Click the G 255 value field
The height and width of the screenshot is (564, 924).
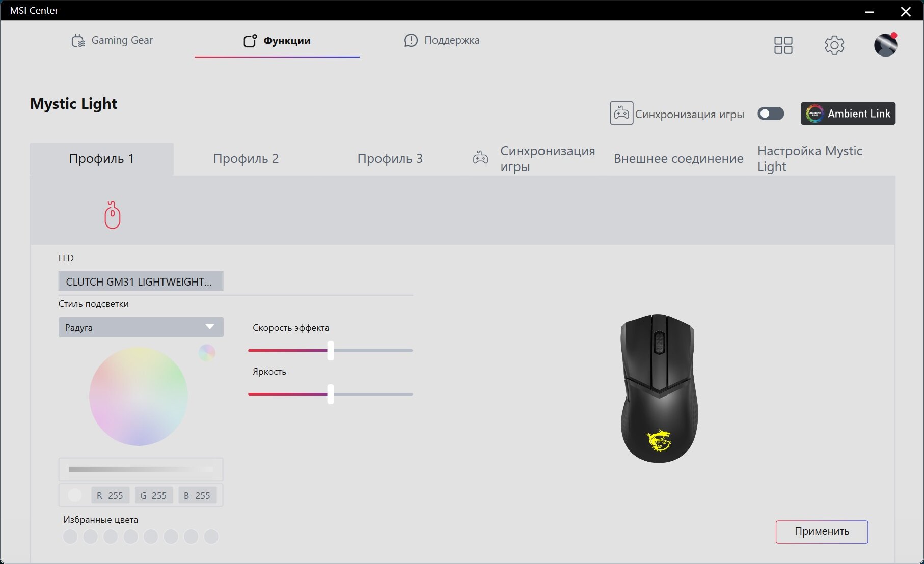154,495
